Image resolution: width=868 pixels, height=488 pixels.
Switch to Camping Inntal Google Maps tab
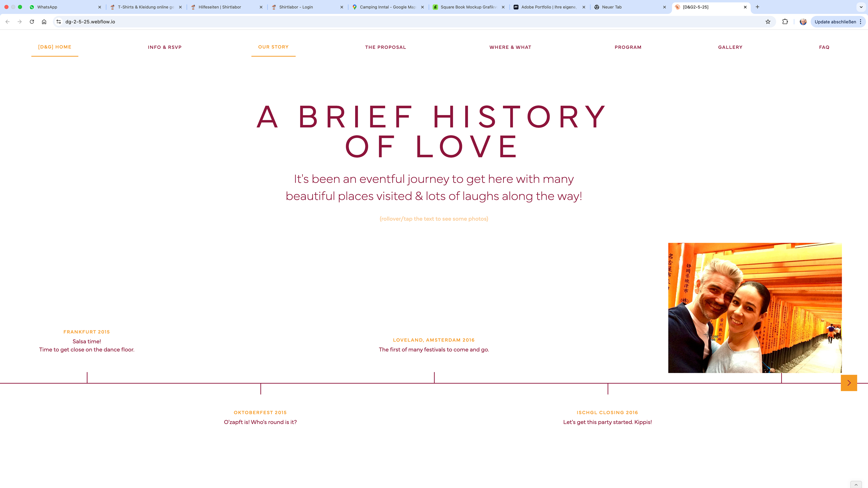tap(387, 7)
